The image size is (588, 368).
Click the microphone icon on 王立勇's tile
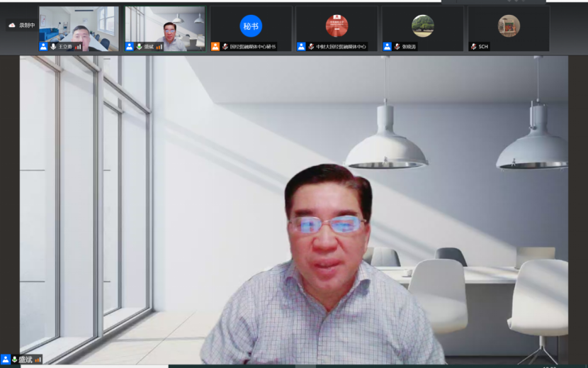[53, 47]
